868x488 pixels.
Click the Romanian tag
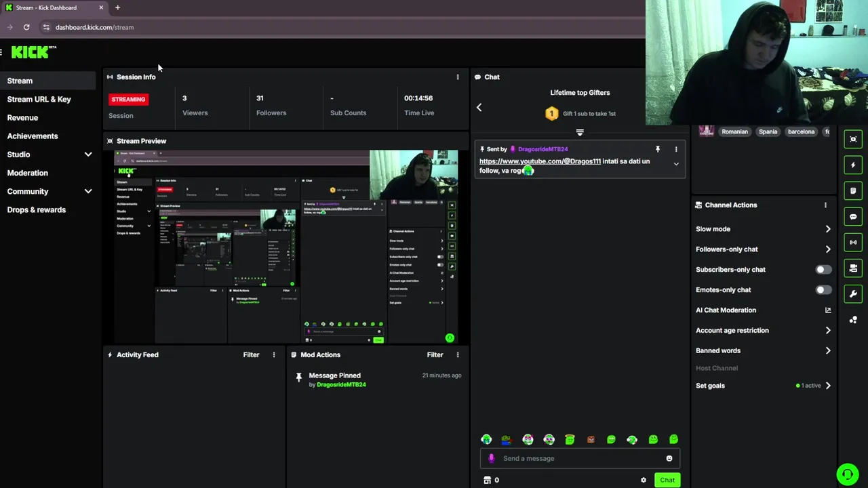click(734, 131)
